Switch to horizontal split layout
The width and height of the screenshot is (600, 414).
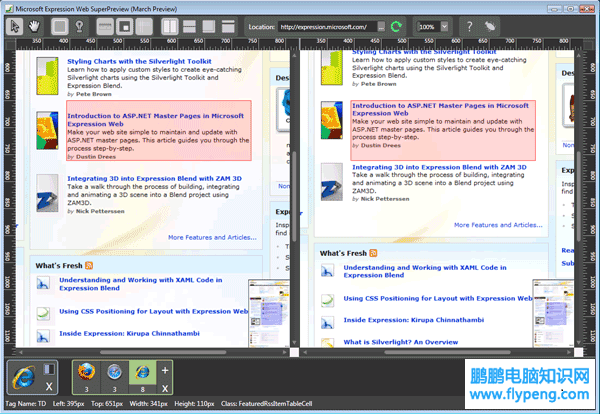(189, 26)
